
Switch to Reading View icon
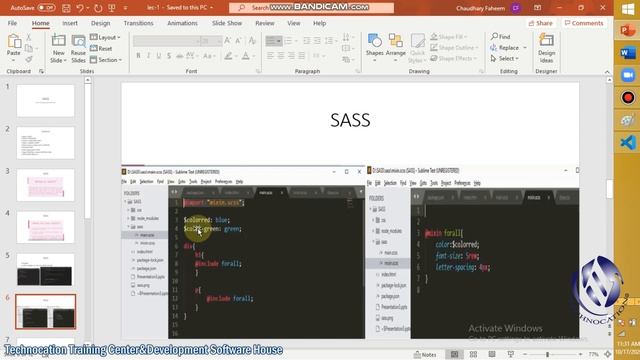[x=492, y=354]
